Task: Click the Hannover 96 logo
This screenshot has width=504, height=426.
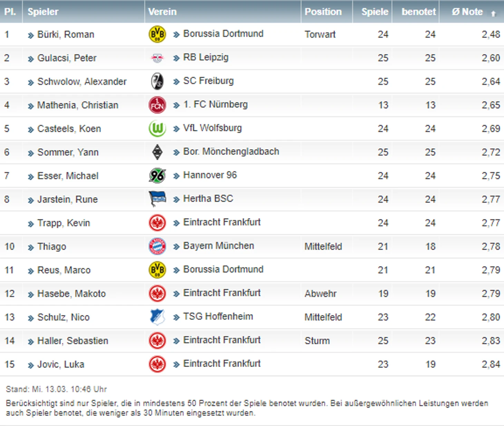Action: pos(157,176)
